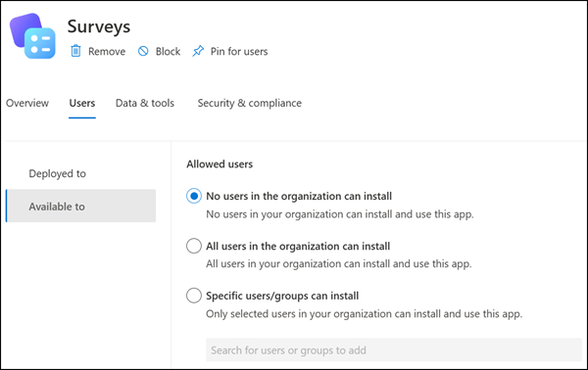The height and width of the screenshot is (370, 588).
Task: Open the Overview tab
Action: tap(27, 103)
